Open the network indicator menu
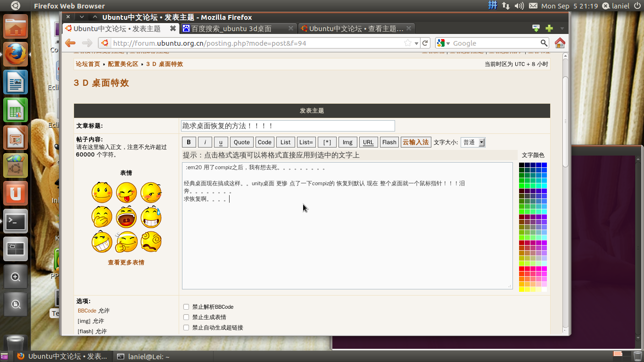This screenshot has height=362, width=644. [506, 6]
